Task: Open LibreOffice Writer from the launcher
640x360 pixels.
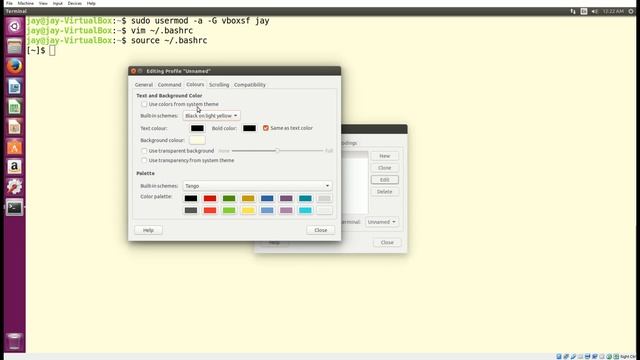Action: (x=14, y=87)
